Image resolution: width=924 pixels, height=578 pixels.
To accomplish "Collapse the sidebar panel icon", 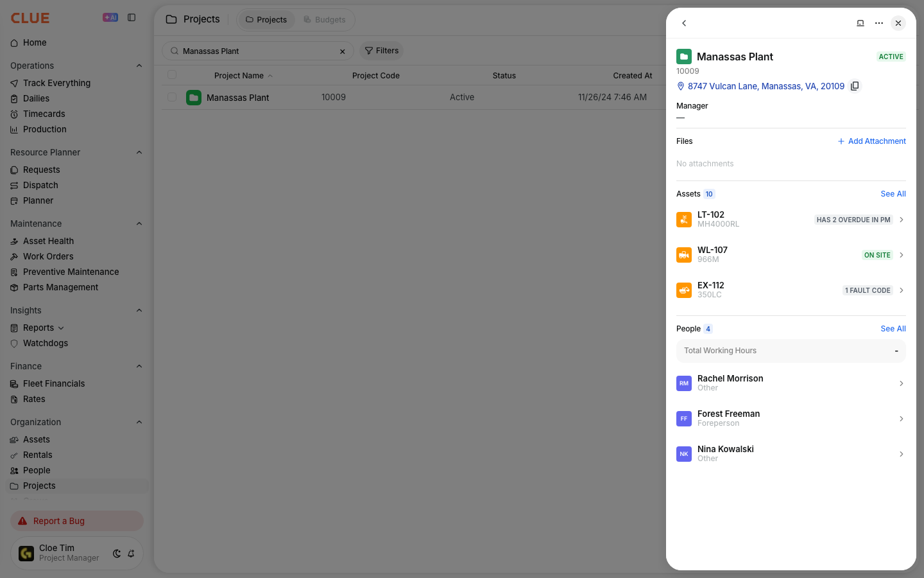I will tap(132, 18).
